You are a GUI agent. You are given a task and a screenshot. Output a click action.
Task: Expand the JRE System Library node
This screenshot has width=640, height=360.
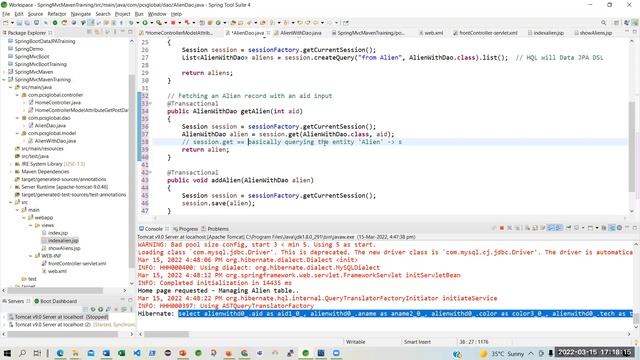[11, 164]
